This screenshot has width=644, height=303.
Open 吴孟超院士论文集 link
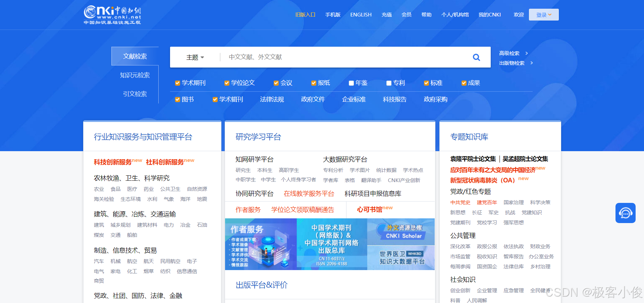coord(525,159)
